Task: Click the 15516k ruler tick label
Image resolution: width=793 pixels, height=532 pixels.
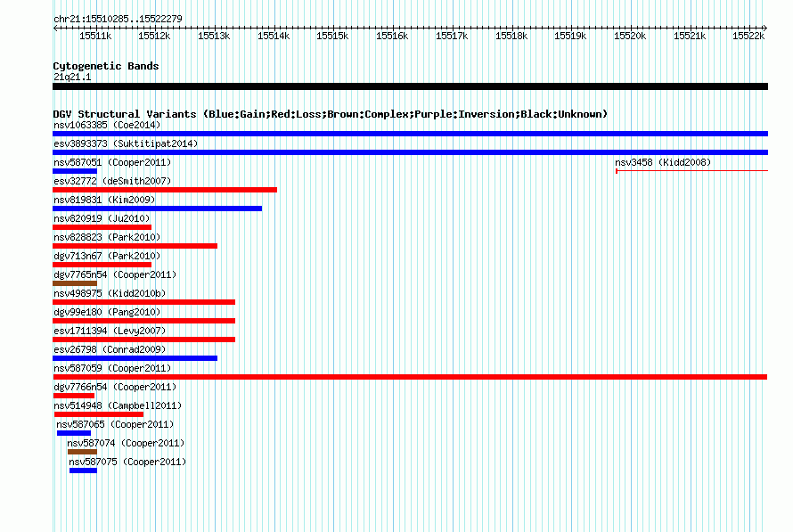Action: point(392,36)
